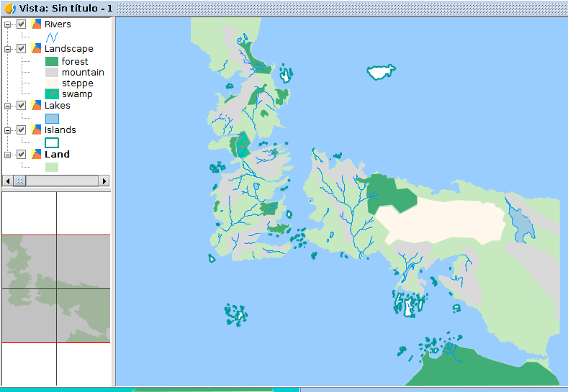
Task: Toggle the Lakes layer checkbox
Action: tap(22, 106)
